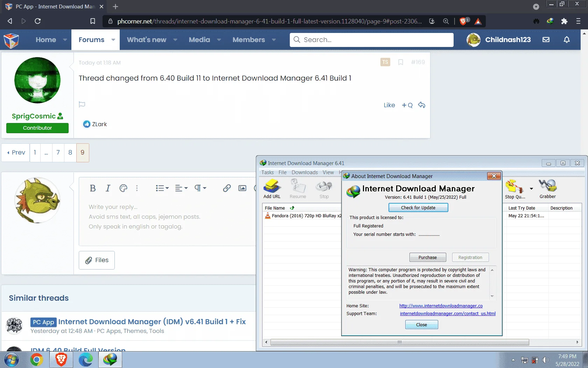Open Chrome from the taskbar
The height and width of the screenshot is (368, 588).
[36, 360]
